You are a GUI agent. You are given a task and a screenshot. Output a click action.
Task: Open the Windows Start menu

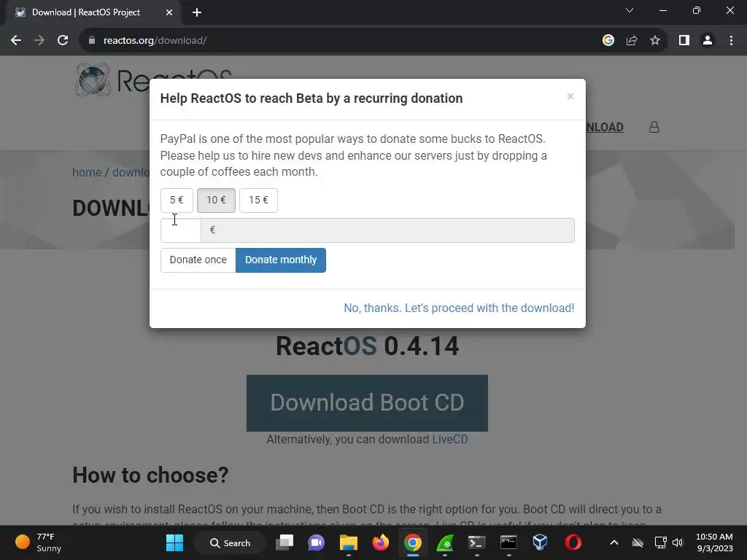(x=174, y=542)
